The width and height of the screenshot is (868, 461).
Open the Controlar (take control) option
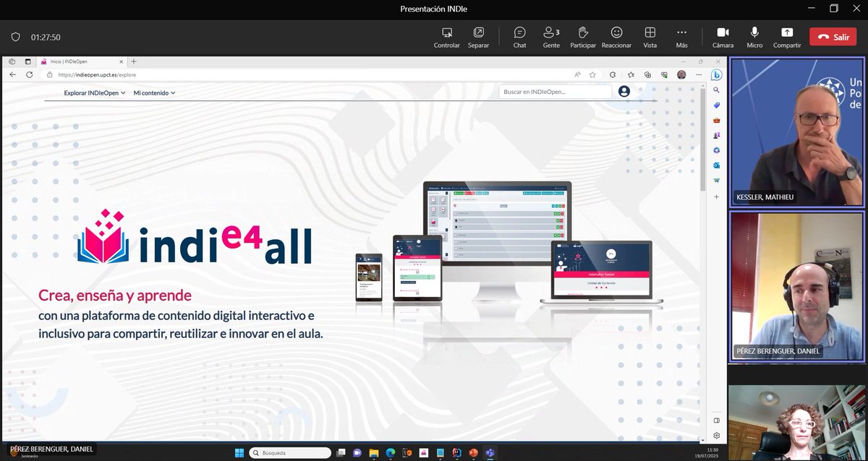(x=446, y=37)
